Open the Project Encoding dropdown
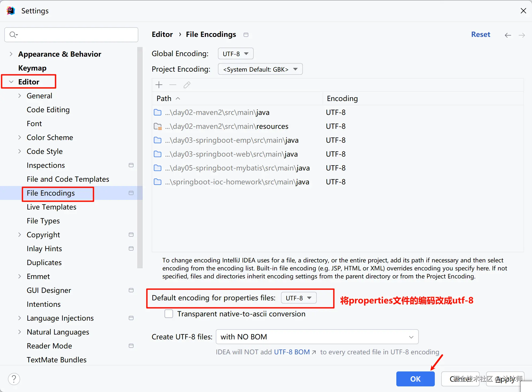The image size is (532, 392). (260, 69)
